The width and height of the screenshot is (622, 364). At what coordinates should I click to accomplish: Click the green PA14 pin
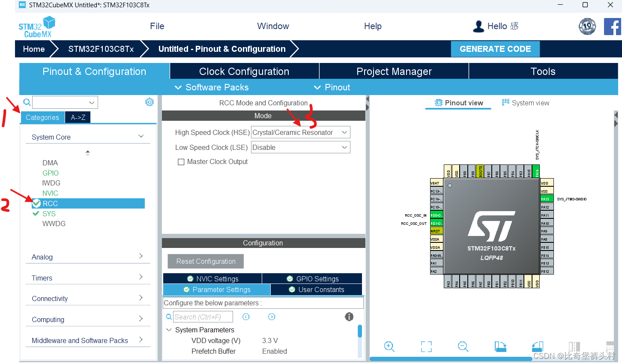(536, 171)
